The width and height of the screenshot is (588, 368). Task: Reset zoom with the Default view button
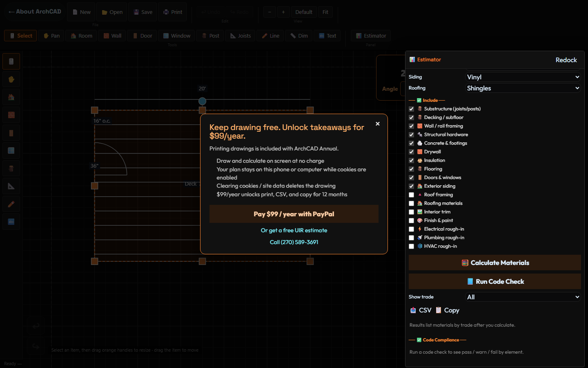click(304, 12)
